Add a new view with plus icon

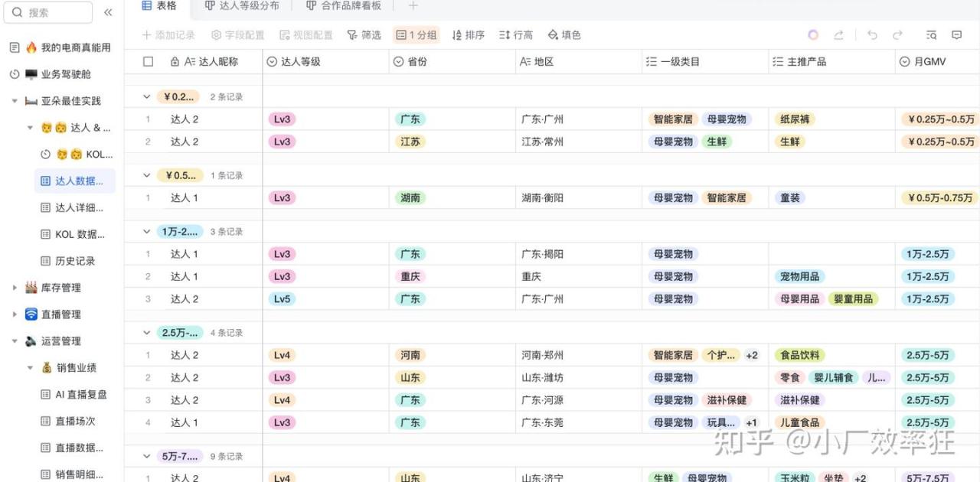(x=413, y=6)
